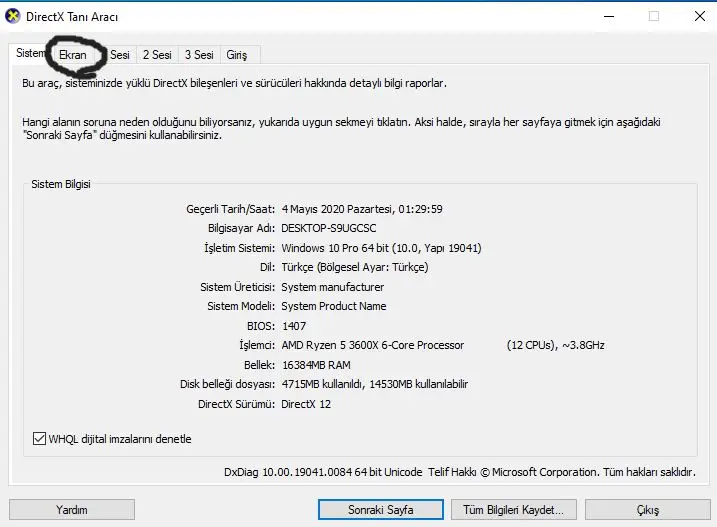Click the Bilgisayar Adı label
The width and height of the screenshot is (717, 527).
pyautogui.click(x=241, y=228)
